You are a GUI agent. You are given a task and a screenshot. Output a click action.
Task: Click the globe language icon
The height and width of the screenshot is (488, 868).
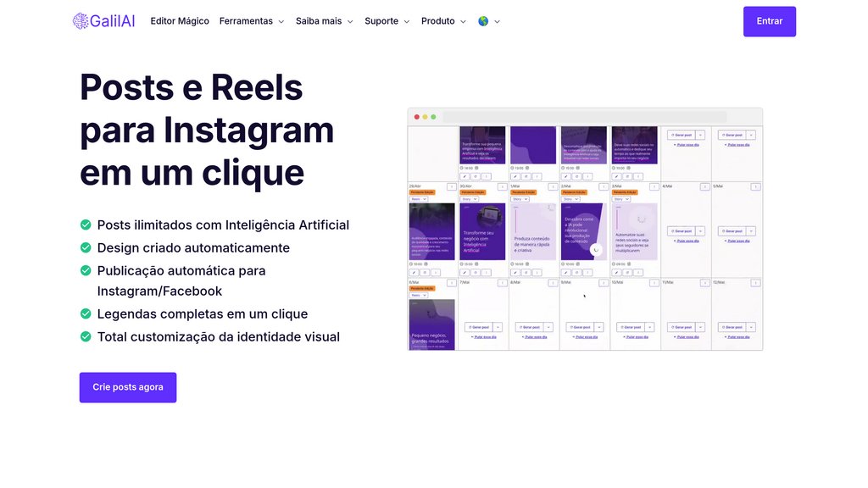(x=483, y=21)
